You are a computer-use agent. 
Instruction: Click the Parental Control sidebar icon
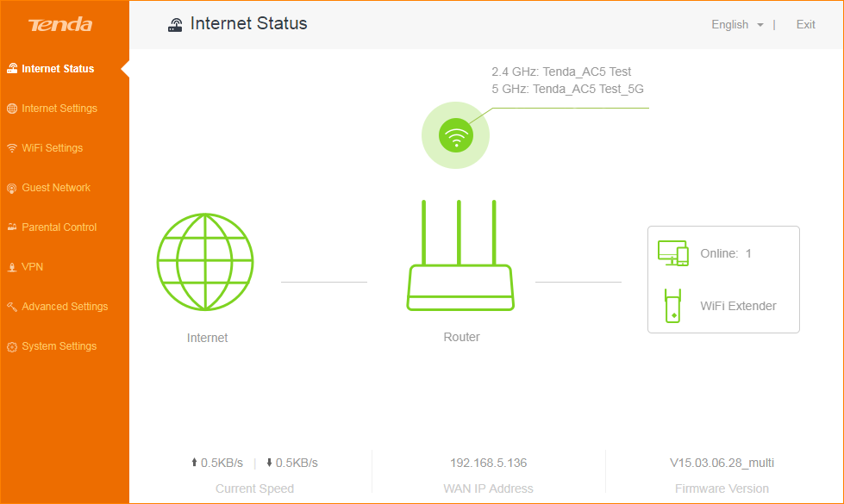click(12, 227)
